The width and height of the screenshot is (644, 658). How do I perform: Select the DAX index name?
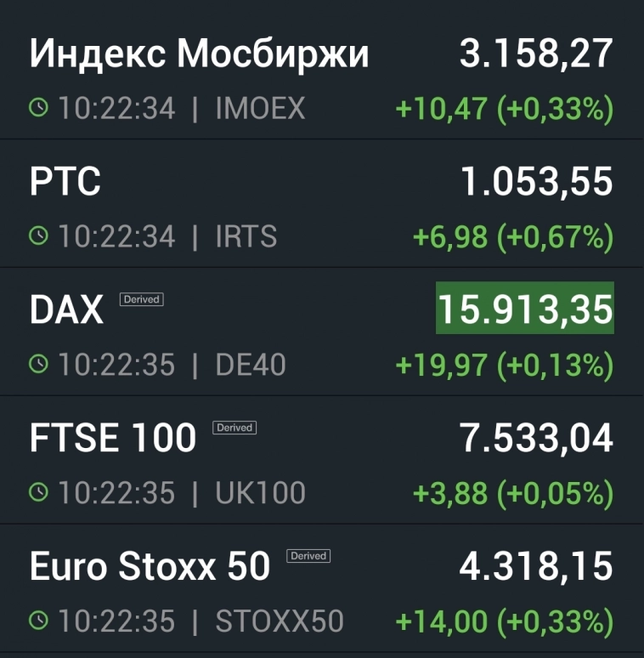(x=66, y=311)
